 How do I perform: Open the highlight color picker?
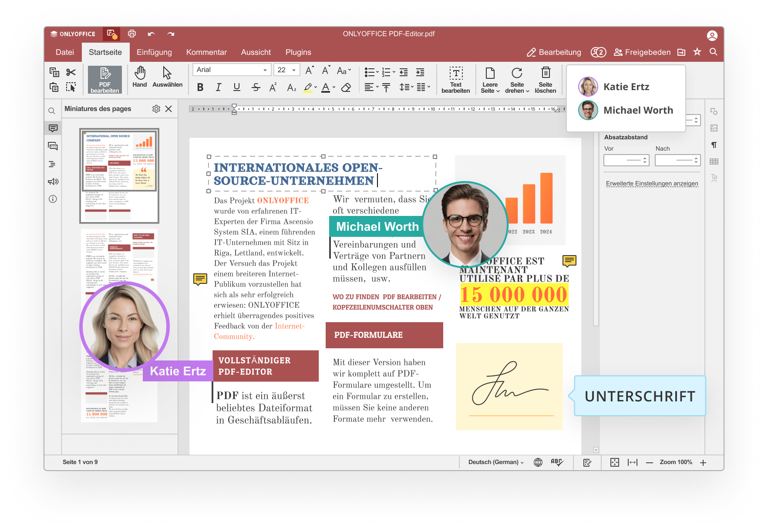click(316, 88)
